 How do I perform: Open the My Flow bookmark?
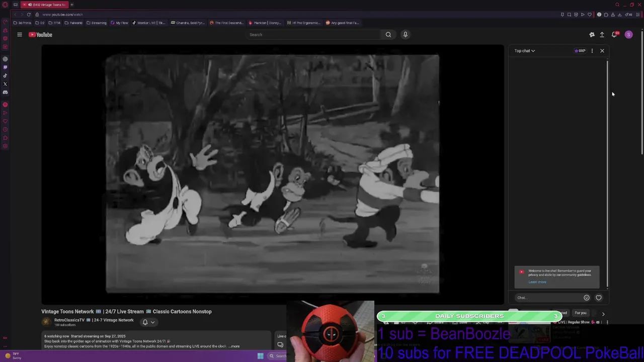(119, 23)
